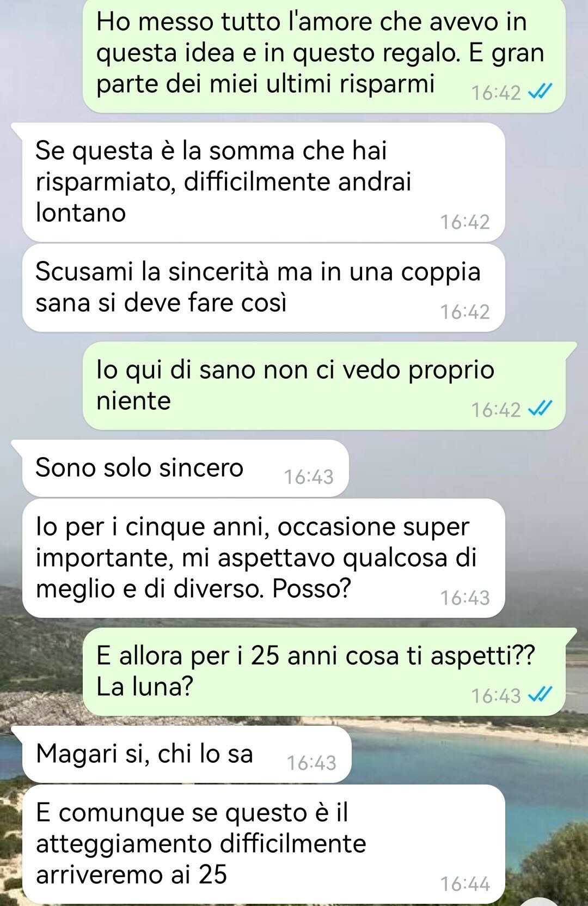588x906 pixels.
Task: Click the 16:43 timestamp beside "Magari si, chi lo sa"
Action: 311,763
